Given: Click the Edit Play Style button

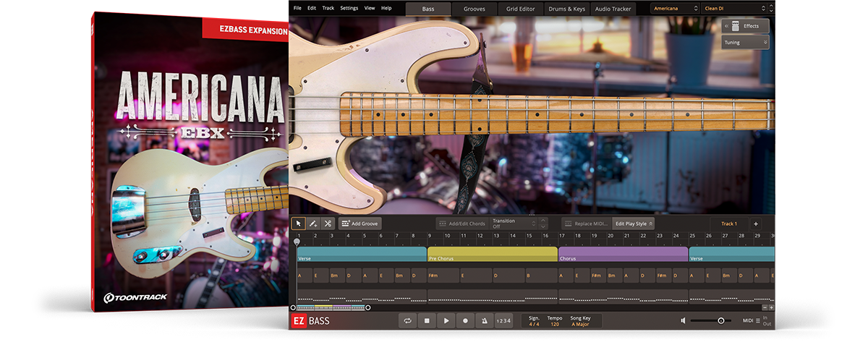Looking at the screenshot, I should [633, 224].
